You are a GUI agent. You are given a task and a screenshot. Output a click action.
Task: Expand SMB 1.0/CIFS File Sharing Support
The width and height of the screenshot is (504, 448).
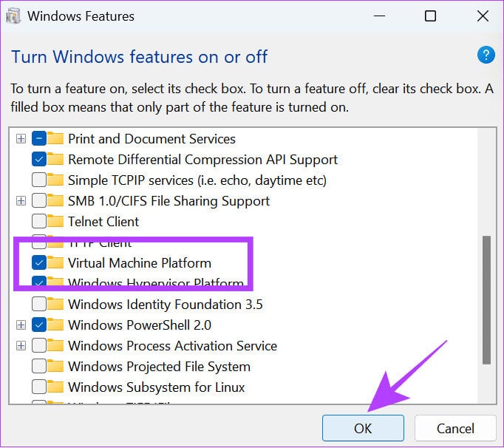[21, 200]
